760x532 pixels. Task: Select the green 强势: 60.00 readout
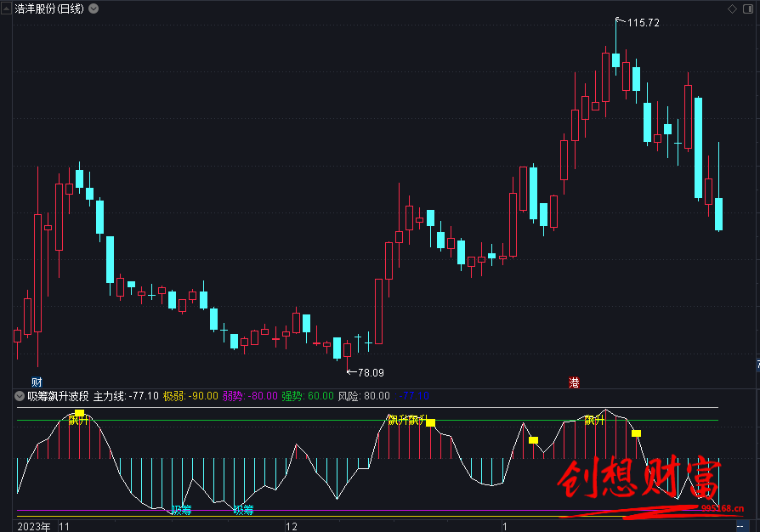click(x=308, y=396)
